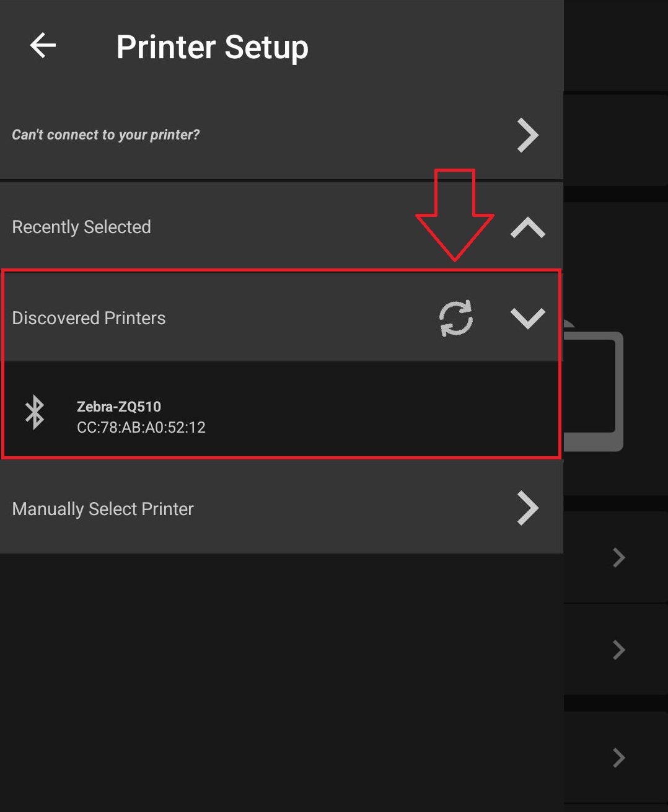Screen dimensions: 668x812
Task: Dismiss panel by tapping dimmed right area
Action: pos(615,248)
